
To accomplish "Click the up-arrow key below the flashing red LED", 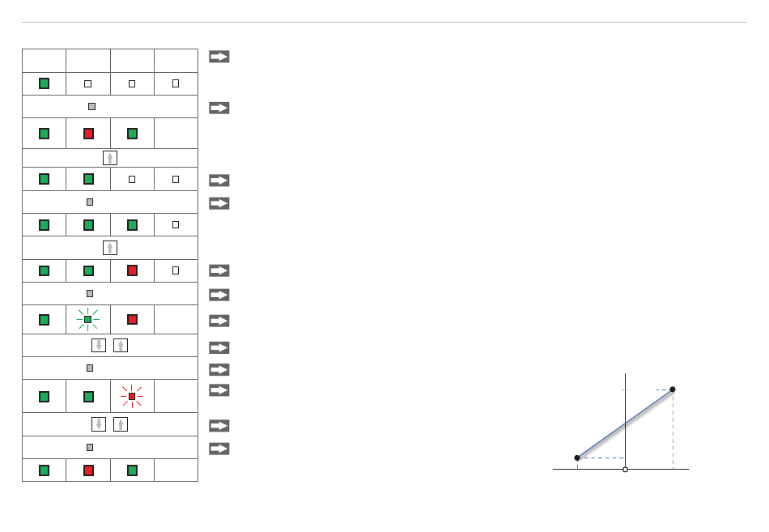I will 121,424.
